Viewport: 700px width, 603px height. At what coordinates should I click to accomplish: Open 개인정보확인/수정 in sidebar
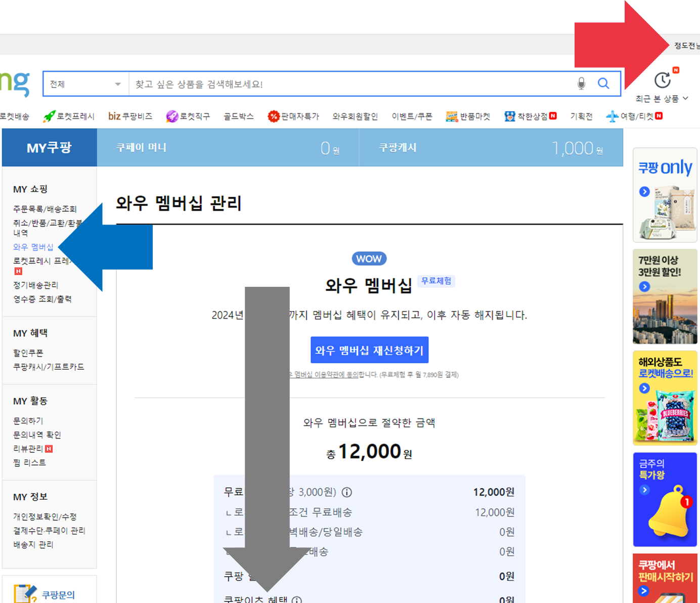coord(45,516)
